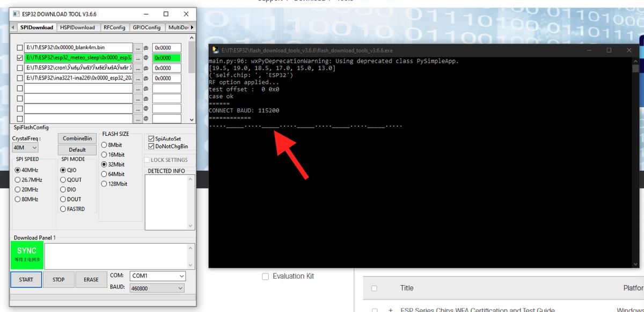Viewport: 644px width, 312px height.
Task: Switch to the HSPIDownload tab
Action: coord(78,27)
